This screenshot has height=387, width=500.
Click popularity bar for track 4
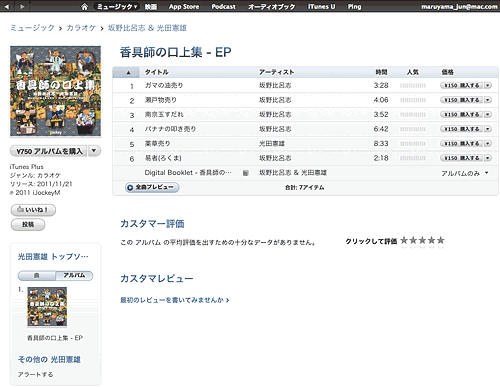[x=413, y=129]
